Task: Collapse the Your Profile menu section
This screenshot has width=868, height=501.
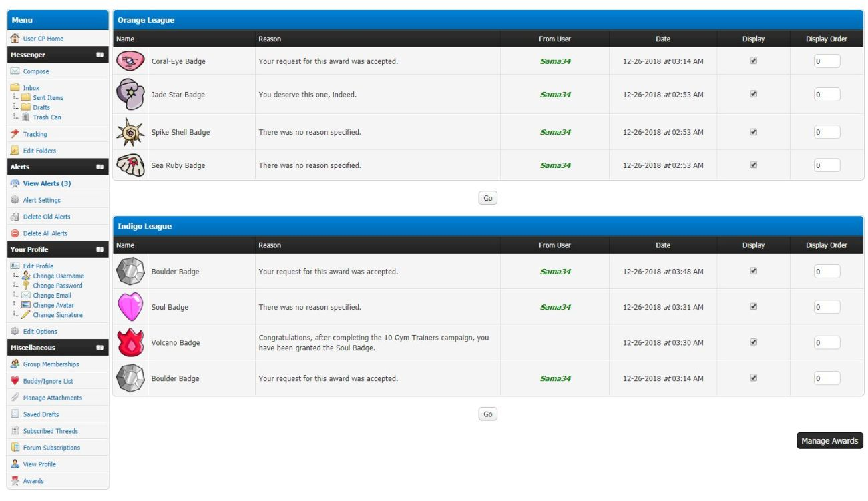Action: tap(100, 249)
